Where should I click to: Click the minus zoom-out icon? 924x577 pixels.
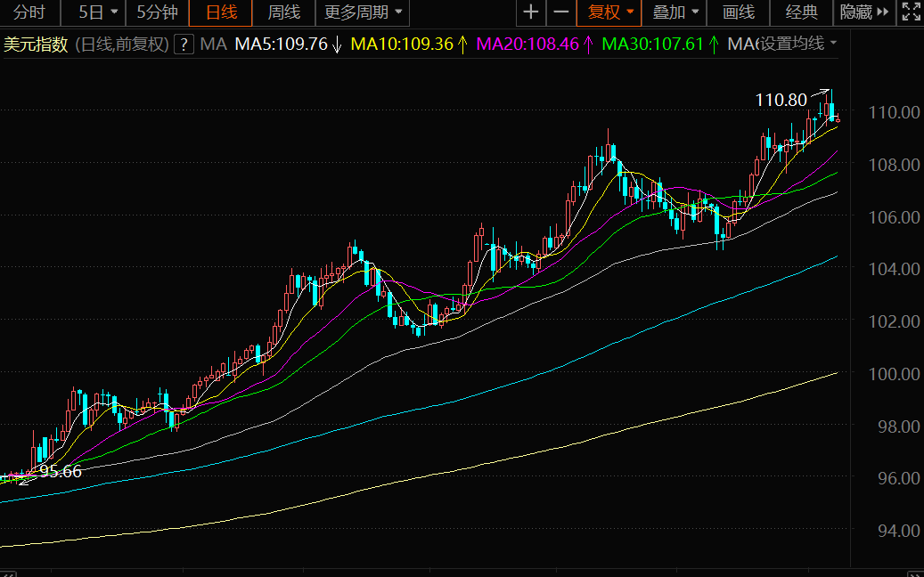click(x=560, y=12)
